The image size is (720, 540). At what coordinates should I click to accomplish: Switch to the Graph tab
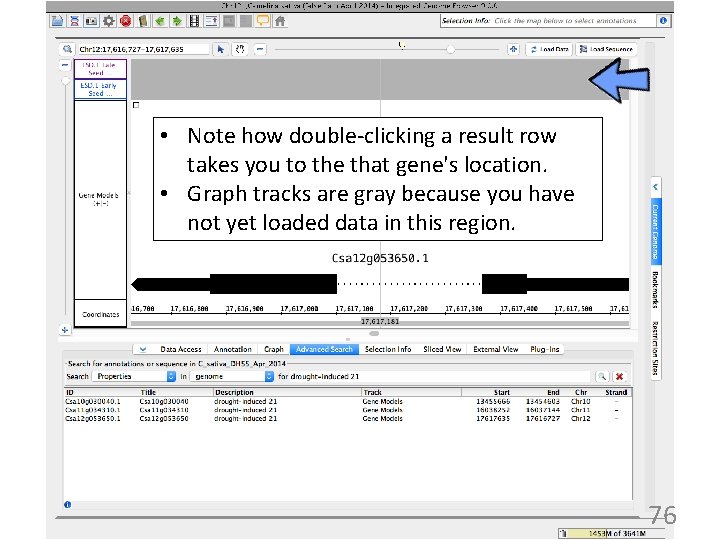pos(274,349)
